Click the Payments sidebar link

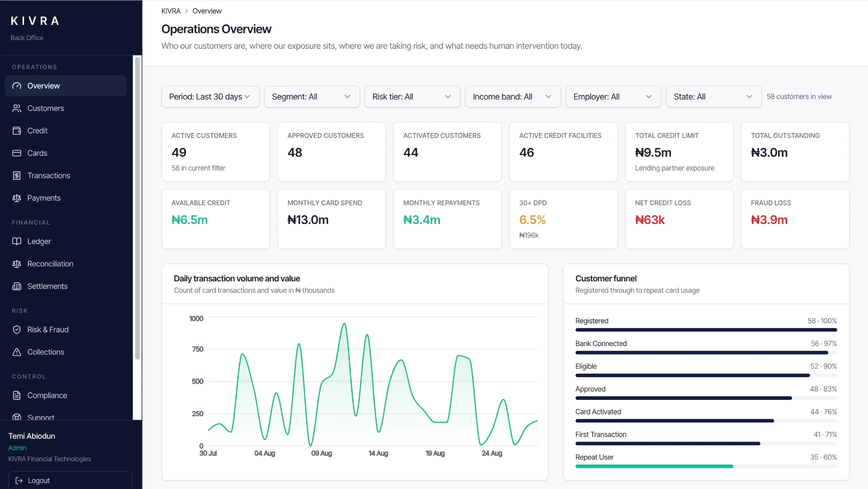pyautogui.click(x=66, y=198)
